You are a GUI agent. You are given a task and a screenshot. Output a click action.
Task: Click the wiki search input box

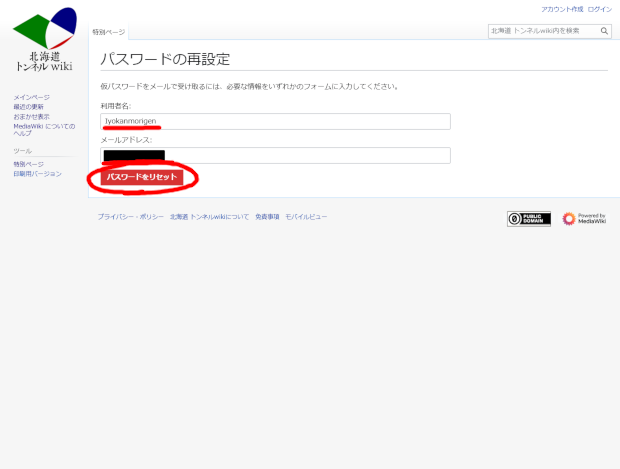pyautogui.click(x=543, y=31)
